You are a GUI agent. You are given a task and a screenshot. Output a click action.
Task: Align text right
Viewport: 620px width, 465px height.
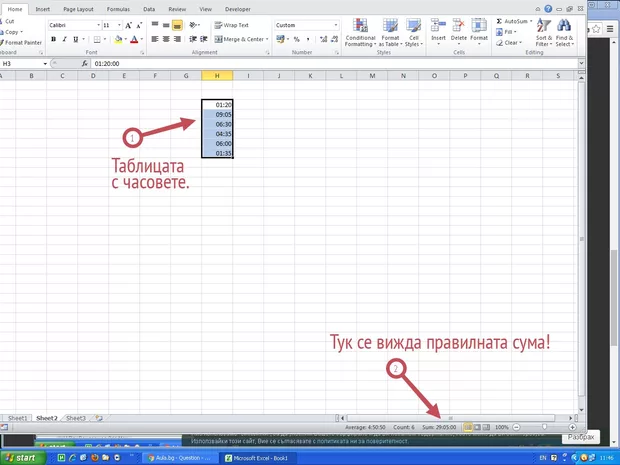point(177,39)
